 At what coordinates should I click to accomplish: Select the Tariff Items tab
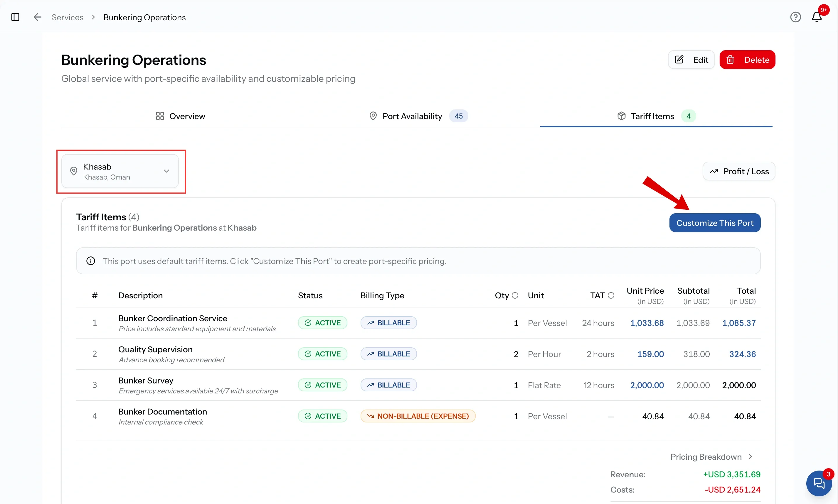click(x=656, y=116)
